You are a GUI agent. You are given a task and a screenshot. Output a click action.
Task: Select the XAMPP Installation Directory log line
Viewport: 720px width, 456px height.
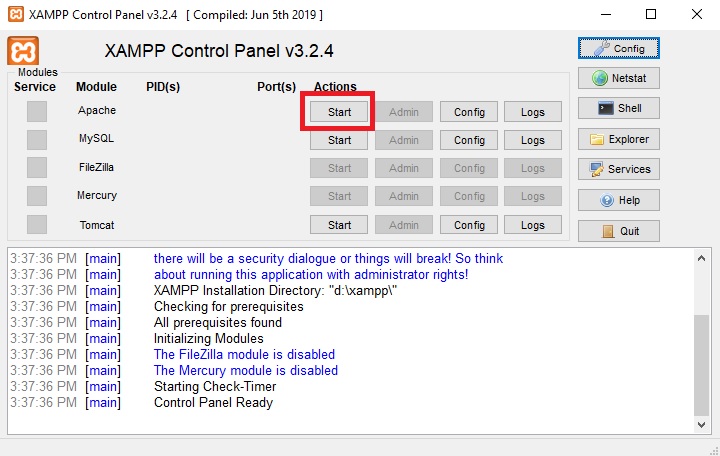[x=276, y=290]
